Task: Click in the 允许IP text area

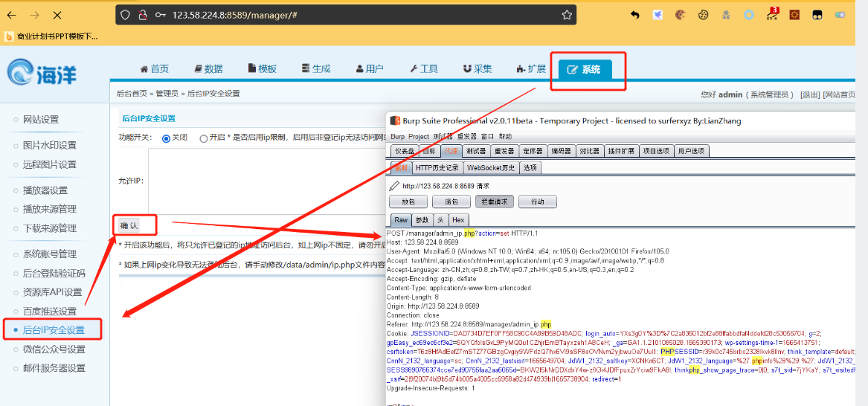Action: 267,181
